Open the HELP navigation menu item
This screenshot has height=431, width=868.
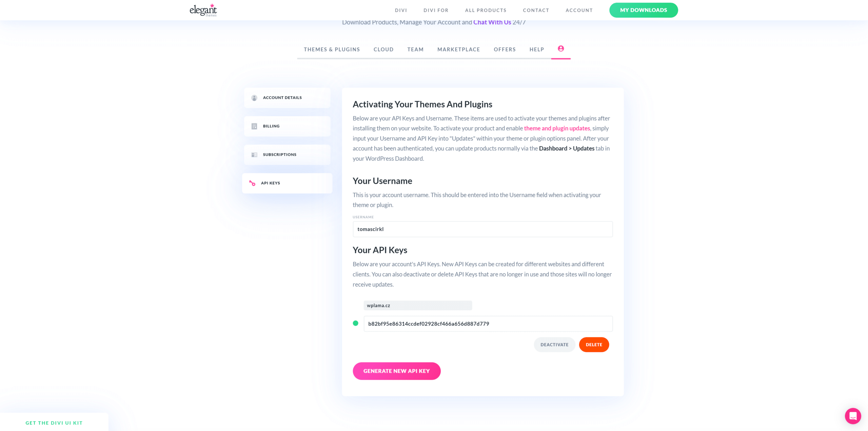tap(536, 49)
